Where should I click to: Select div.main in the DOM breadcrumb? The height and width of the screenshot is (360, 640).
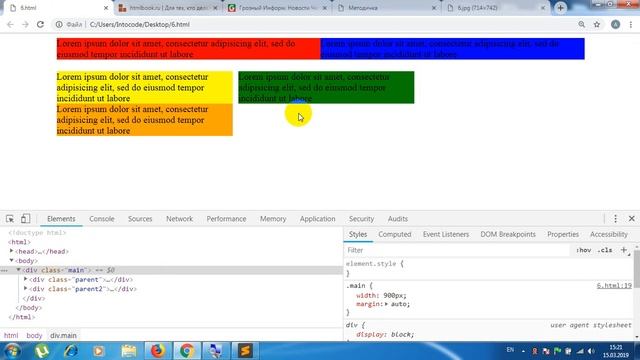pos(63,336)
